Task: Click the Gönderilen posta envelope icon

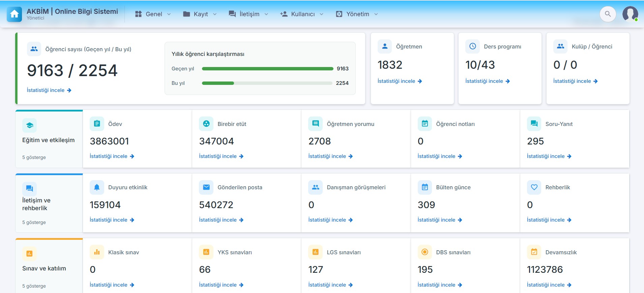Action: 206,187
